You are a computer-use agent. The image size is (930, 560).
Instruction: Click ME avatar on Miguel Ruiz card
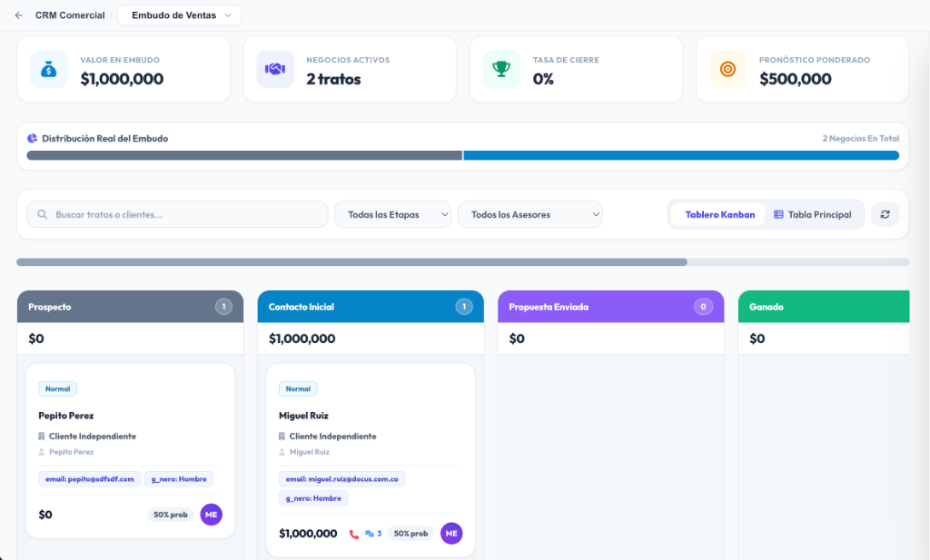point(451,534)
